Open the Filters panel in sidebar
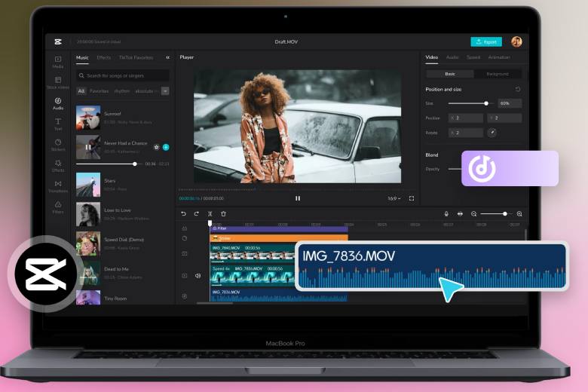The height and width of the screenshot is (392, 588). tap(58, 207)
